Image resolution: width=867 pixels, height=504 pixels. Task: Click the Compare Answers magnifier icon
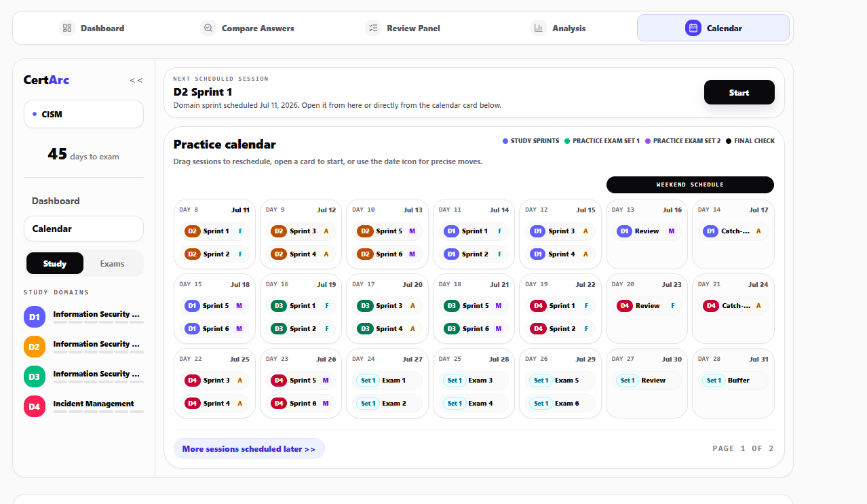208,28
